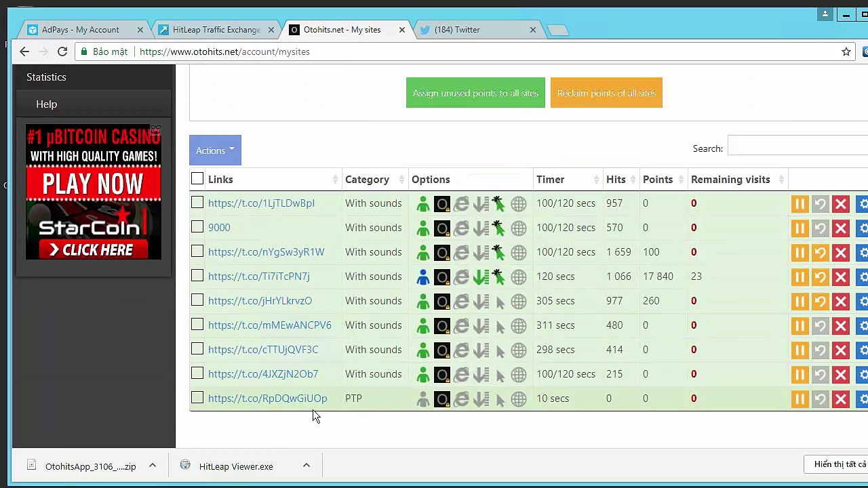Sort table by Timer column

(568, 180)
